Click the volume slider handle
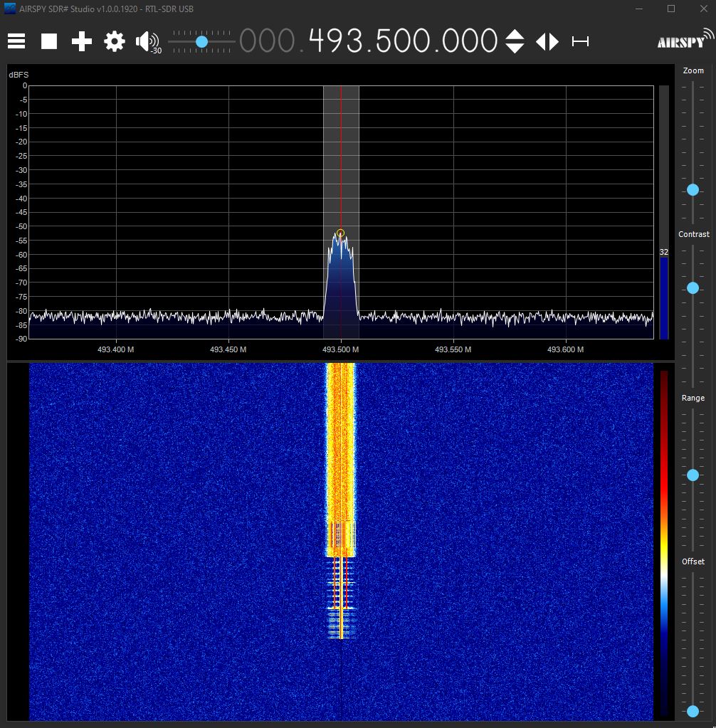The image size is (716, 728). [201, 42]
